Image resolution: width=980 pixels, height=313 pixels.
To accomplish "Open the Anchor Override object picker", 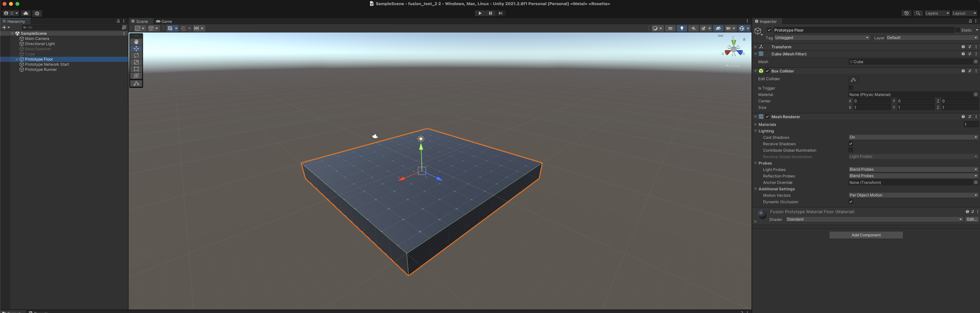I will [976, 183].
